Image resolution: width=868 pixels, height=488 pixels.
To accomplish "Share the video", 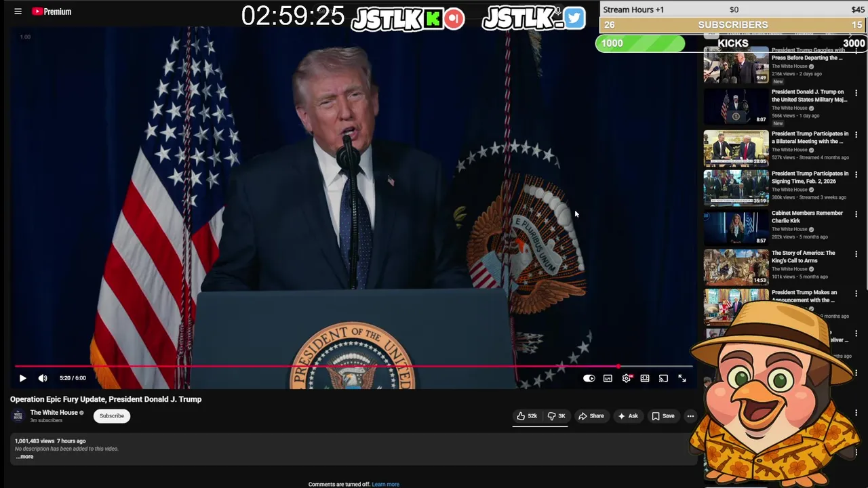I will [x=591, y=416].
